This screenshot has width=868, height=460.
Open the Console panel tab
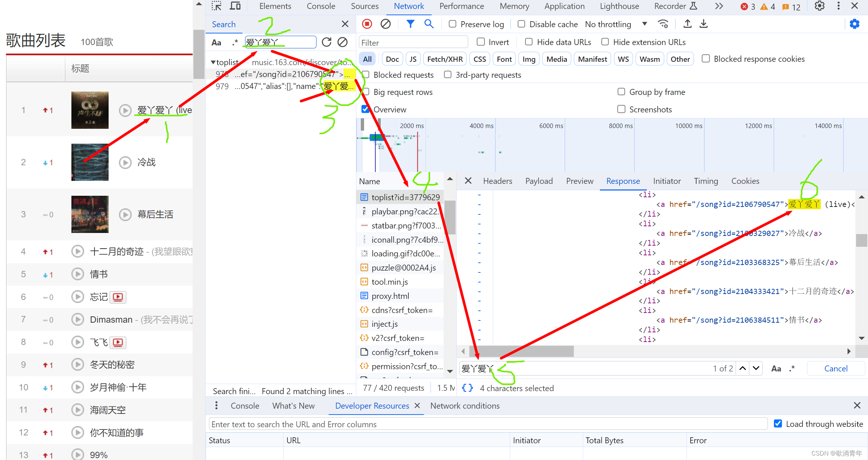tap(321, 6)
